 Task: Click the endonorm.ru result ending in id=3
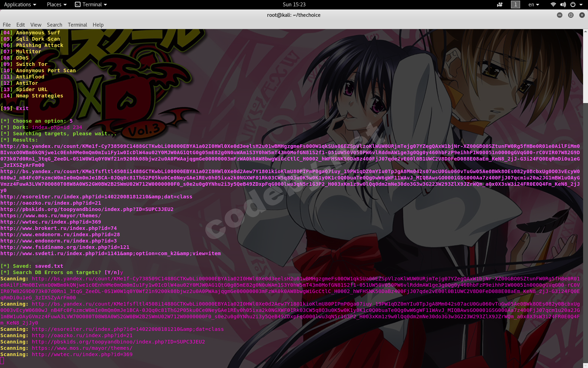pos(59,241)
